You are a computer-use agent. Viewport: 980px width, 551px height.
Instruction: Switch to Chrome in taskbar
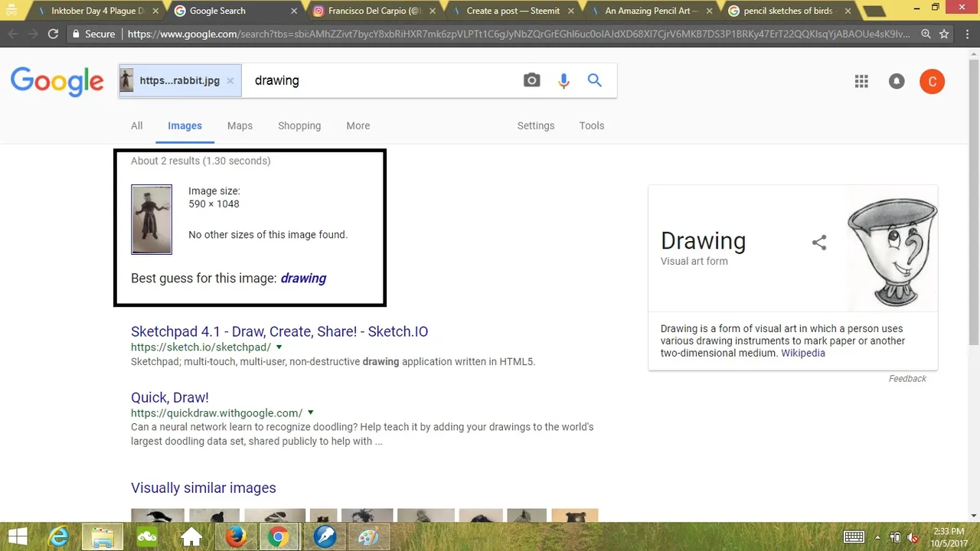coord(279,536)
